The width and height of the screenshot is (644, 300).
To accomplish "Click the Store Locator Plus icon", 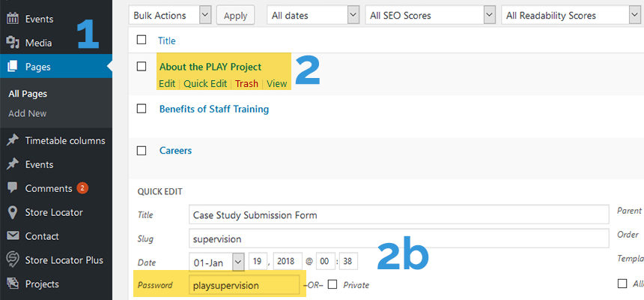I will coord(13,260).
